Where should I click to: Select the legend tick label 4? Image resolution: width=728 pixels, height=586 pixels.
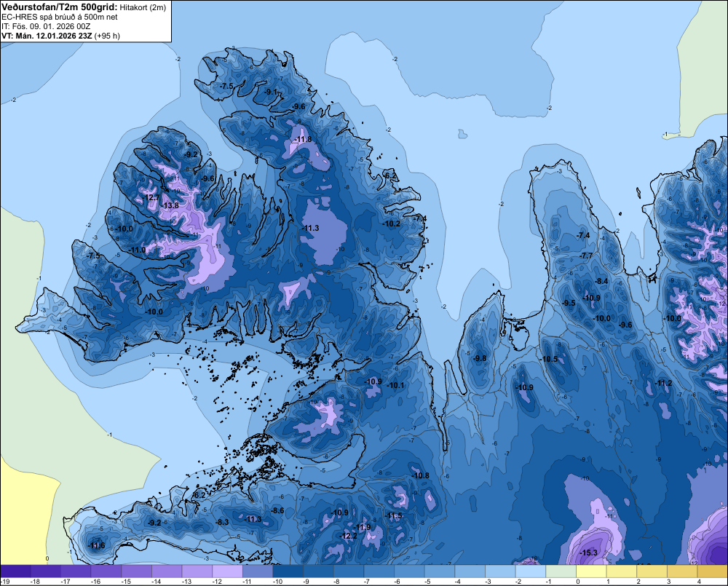(699, 582)
